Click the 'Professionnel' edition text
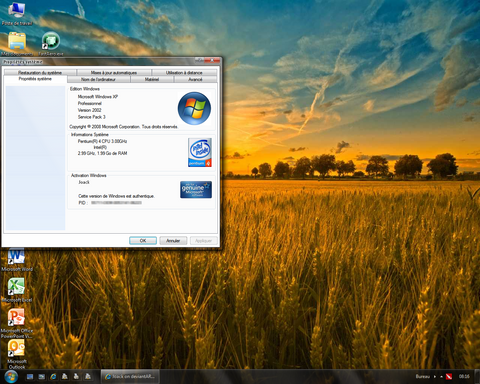The height and width of the screenshot is (384, 480). (90, 103)
